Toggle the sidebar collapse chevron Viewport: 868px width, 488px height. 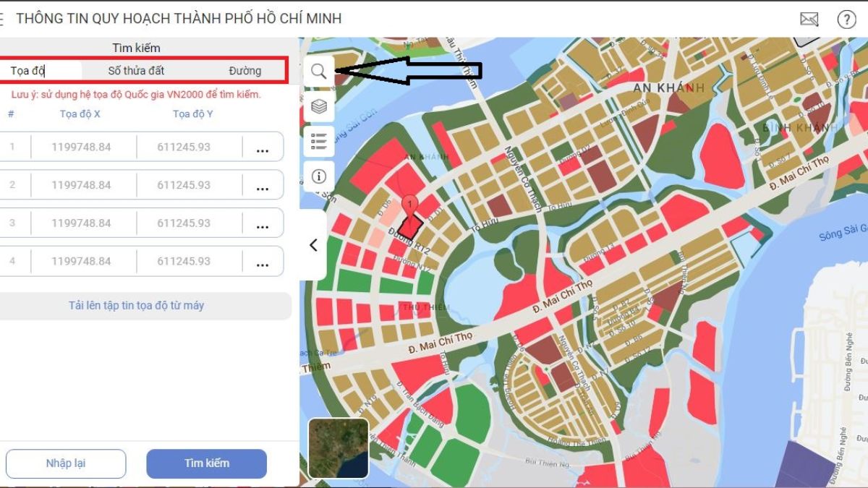click(x=312, y=245)
